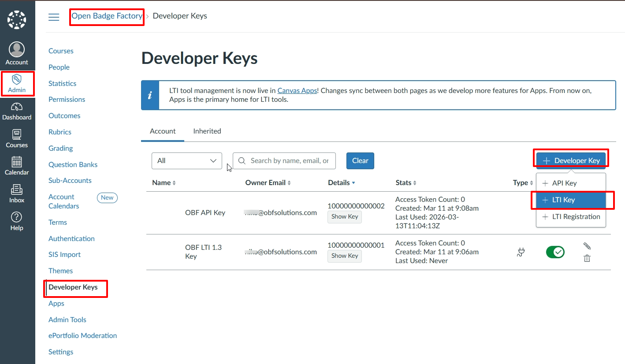Go to the Dashboard from the global navigation
This screenshot has height=364, width=625.
tap(17, 111)
